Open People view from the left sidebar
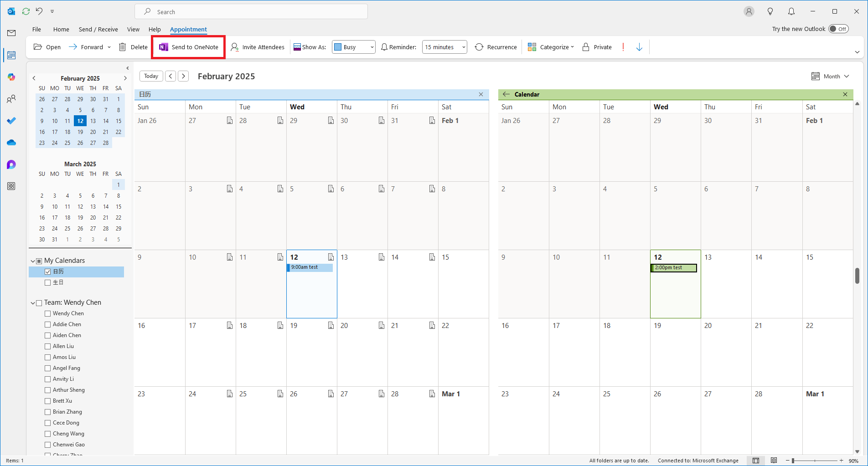The height and width of the screenshot is (466, 868). 11,99
